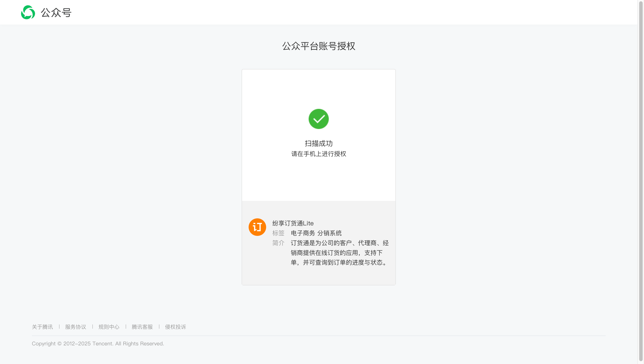The image size is (644, 364).
Task: Click the orange 订 app icon
Action: 257,227
